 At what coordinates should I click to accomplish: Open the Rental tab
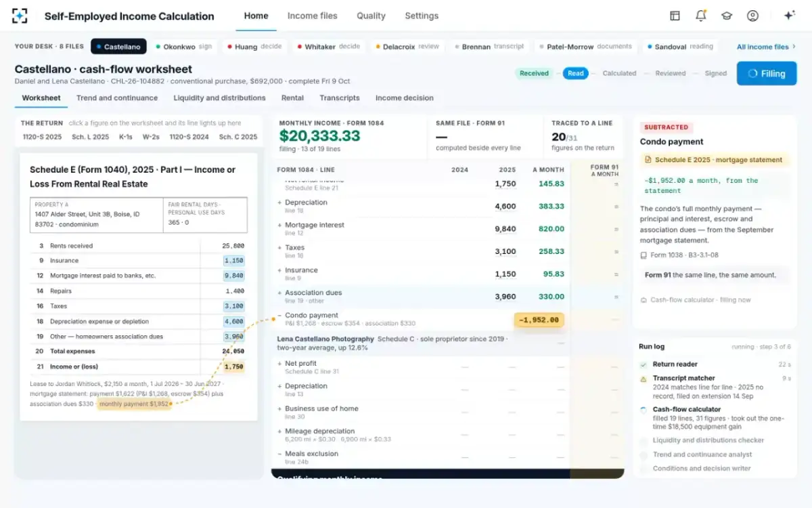coord(292,98)
